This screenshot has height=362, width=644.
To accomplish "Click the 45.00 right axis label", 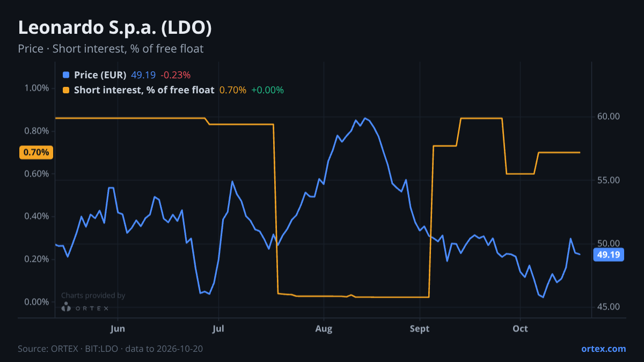I will pyautogui.click(x=608, y=307).
